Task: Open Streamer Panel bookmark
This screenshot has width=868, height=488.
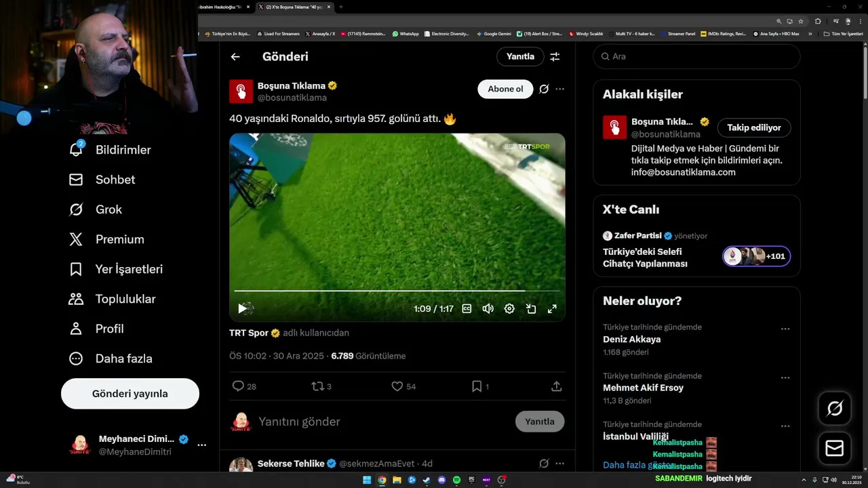Action: pos(677,33)
